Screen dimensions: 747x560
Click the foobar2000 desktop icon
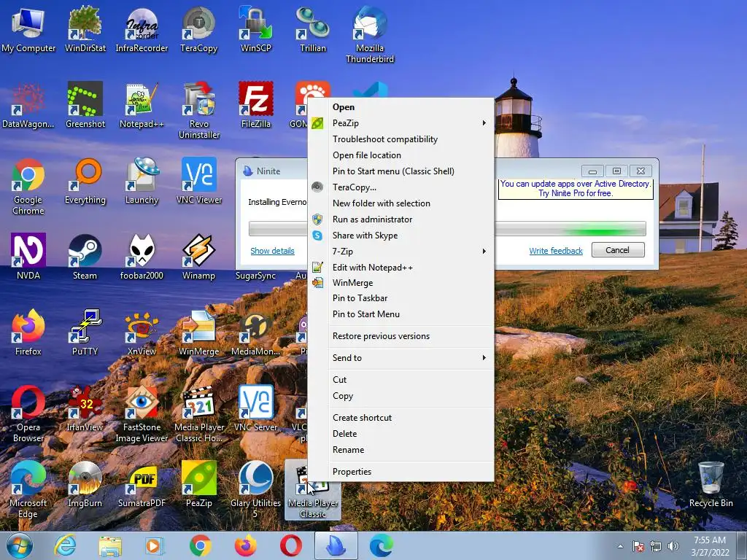pyautogui.click(x=142, y=256)
